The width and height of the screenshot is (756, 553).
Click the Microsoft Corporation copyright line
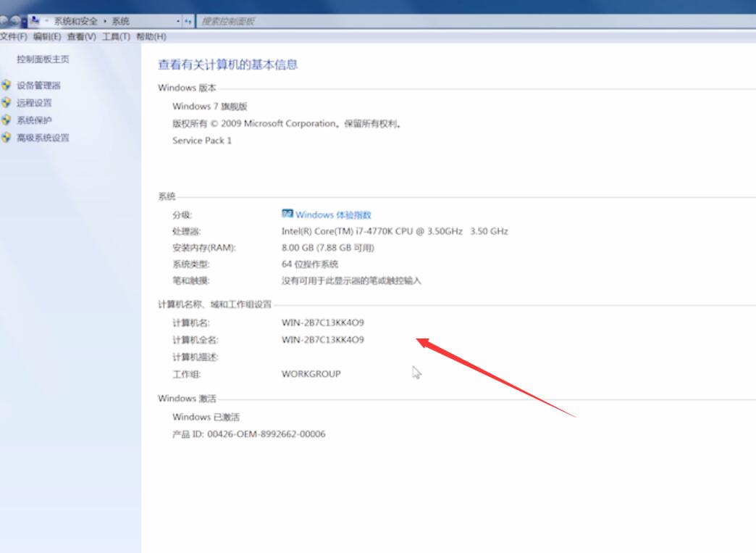coord(287,123)
